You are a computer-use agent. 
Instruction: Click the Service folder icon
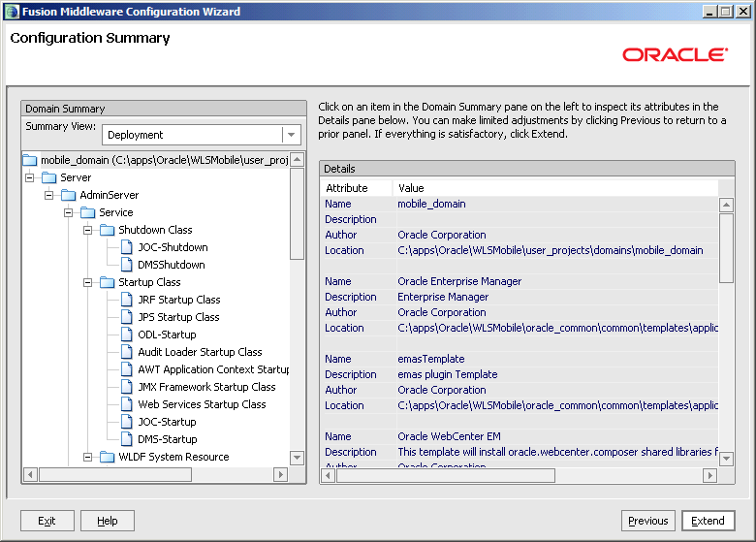[x=88, y=212]
